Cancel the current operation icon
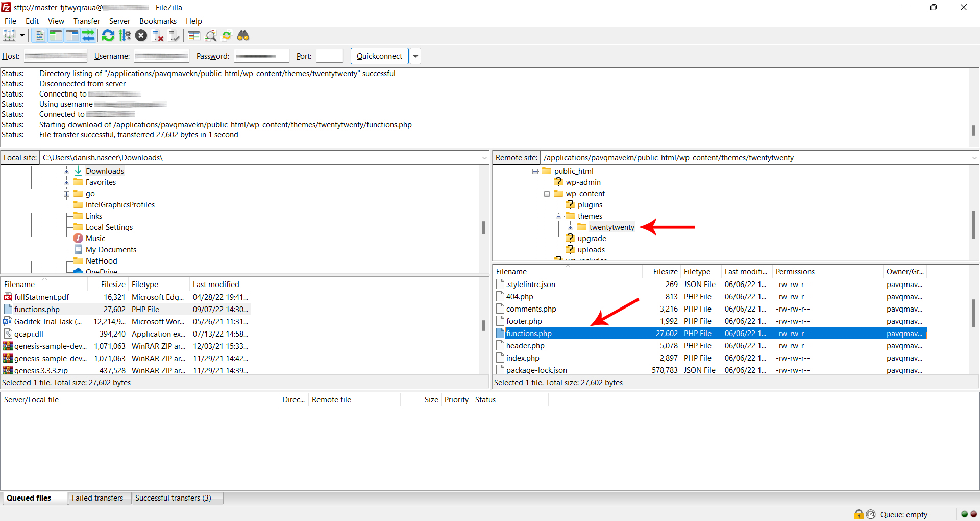 tap(141, 36)
